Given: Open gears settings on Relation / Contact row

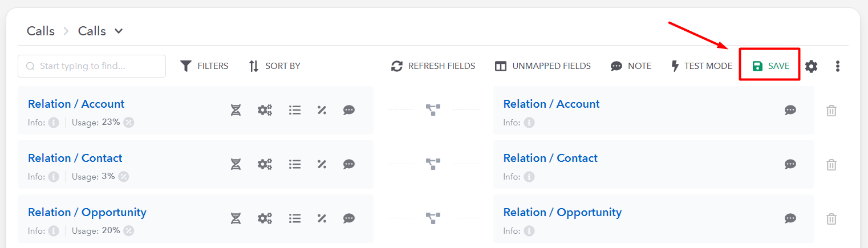Looking at the screenshot, I should [x=265, y=164].
